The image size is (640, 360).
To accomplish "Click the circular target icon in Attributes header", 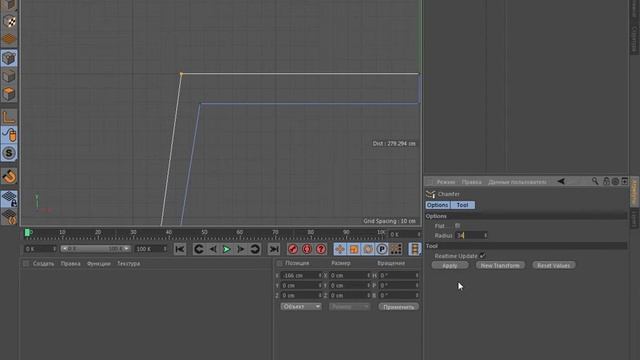I will click(x=615, y=181).
